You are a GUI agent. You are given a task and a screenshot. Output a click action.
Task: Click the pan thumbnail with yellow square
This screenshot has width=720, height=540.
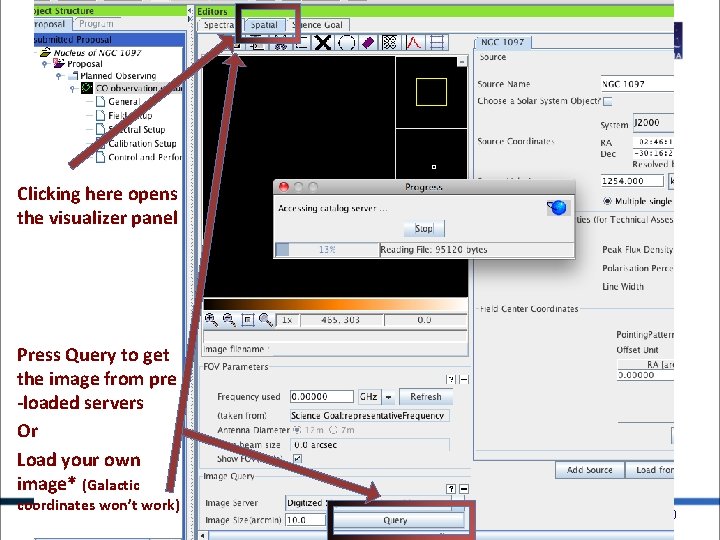431,92
